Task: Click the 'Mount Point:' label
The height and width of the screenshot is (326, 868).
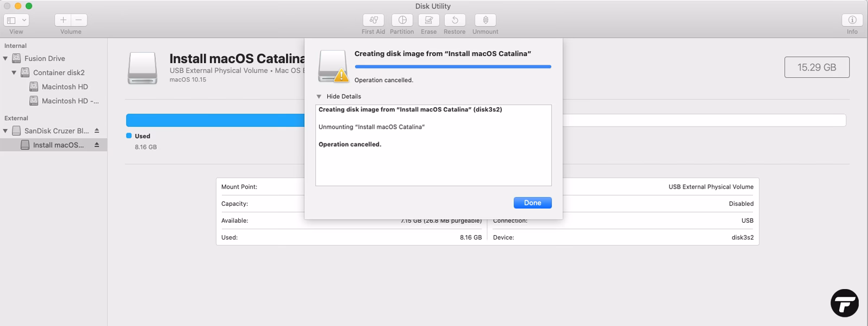Action: pyautogui.click(x=239, y=187)
